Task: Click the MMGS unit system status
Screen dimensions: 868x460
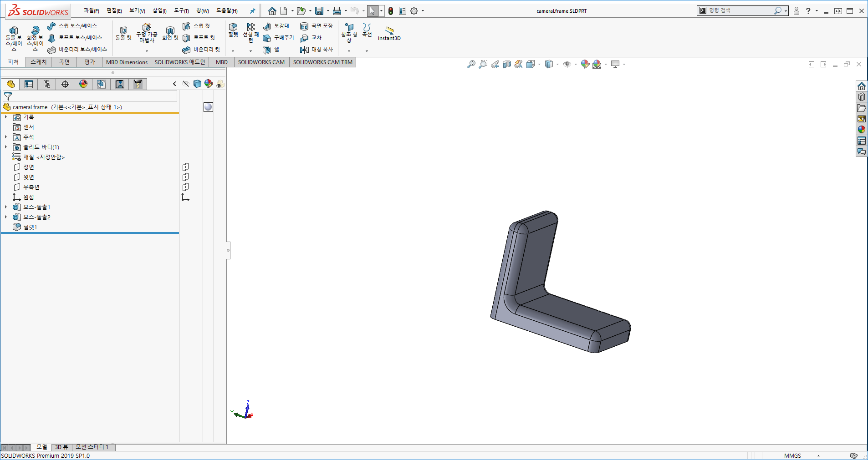Action: coord(792,455)
